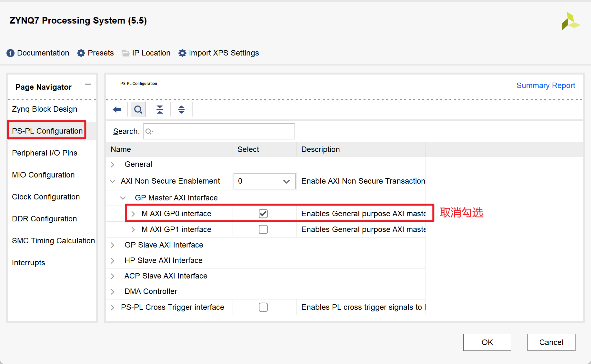The image size is (591, 364).
Task: Expand M AXI GP1 interface row
Action: coord(133,230)
